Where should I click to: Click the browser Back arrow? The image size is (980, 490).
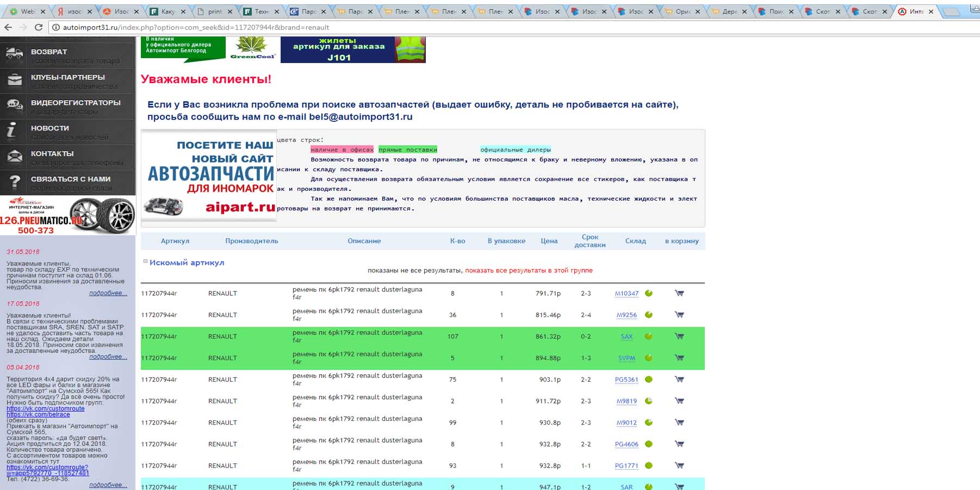point(8,27)
